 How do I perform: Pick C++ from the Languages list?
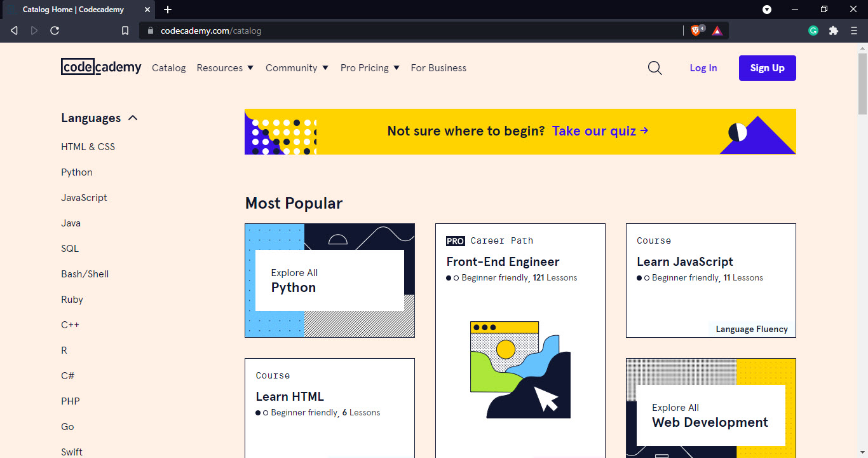(x=70, y=325)
